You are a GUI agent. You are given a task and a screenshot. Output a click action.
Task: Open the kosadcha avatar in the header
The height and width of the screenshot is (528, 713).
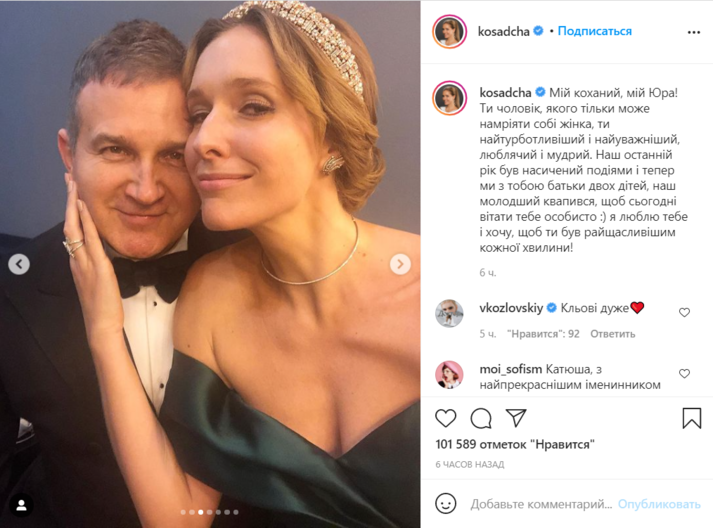click(449, 32)
